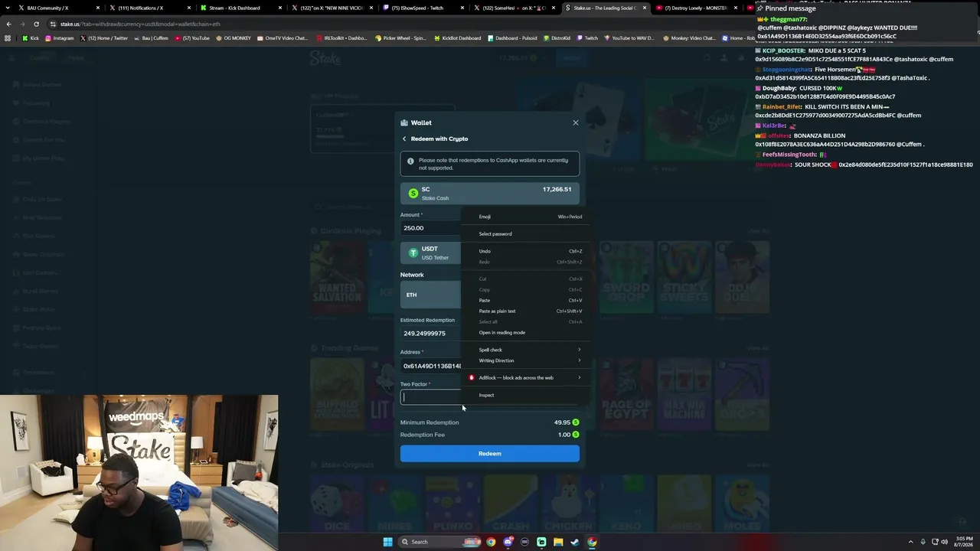Choose Open in reading mode
Screen dimensions: 980x551
527,332
